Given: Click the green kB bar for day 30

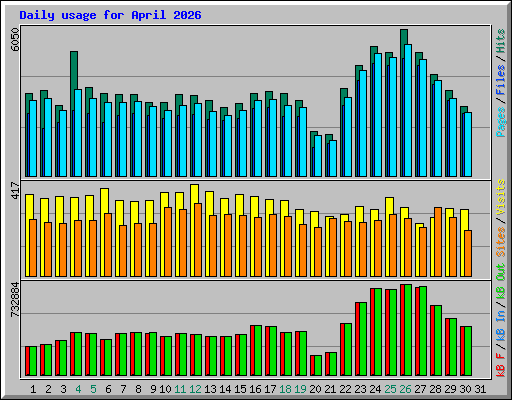Looking at the screenshot, I should pyautogui.click(x=468, y=351).
